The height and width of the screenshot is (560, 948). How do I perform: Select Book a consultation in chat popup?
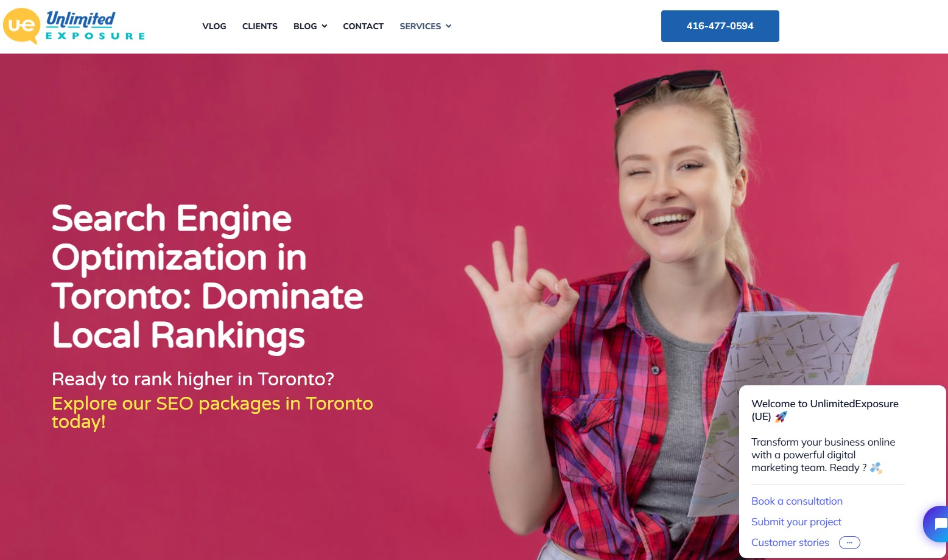(x=797, y=501)
